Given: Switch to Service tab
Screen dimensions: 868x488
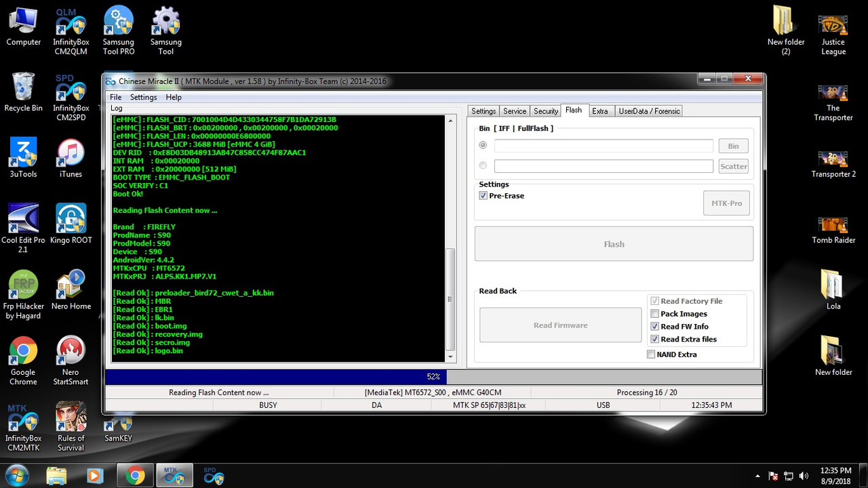Looking at the screenshot, I should pyautogui.click(x=515, y=111).
